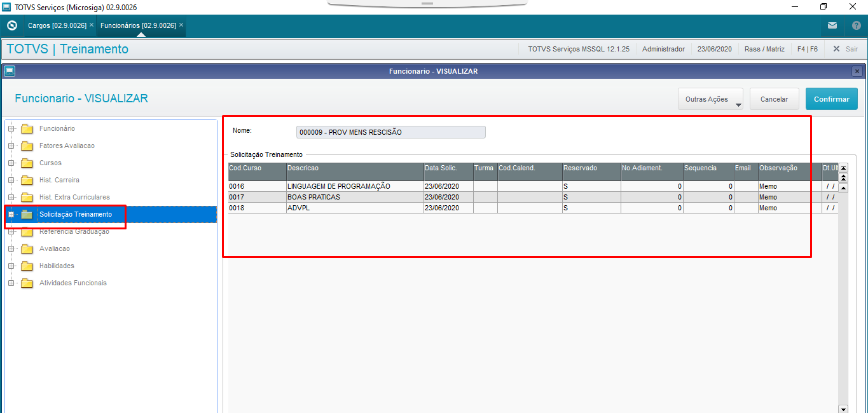Click scroll-down arrow at bottom of grid

click(843, 409)
